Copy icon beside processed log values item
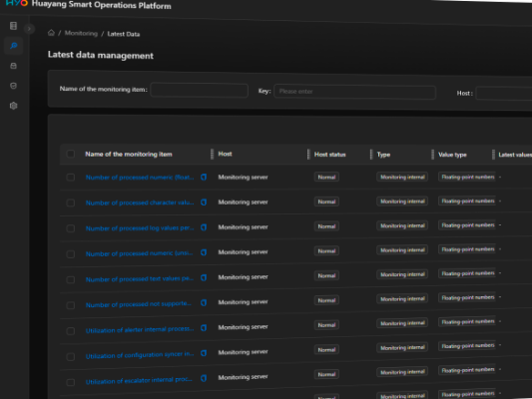532x399 pixels. 204,227
